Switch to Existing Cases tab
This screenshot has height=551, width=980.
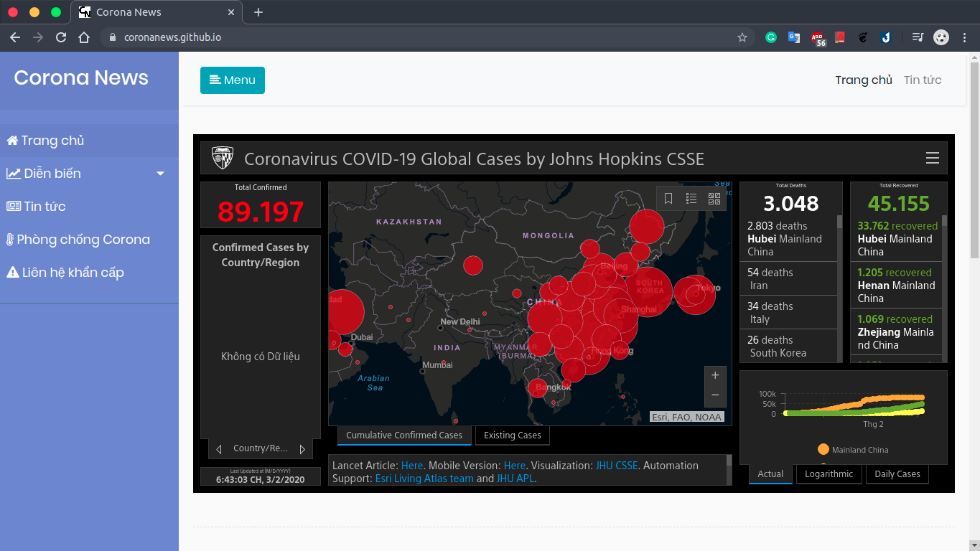[x=513, y=435]
